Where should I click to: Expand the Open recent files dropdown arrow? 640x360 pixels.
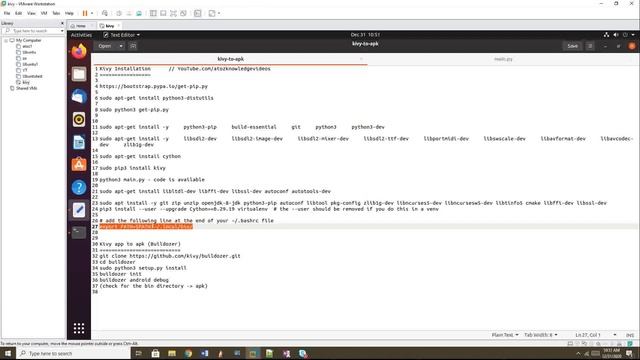click(x=121, y=46)
